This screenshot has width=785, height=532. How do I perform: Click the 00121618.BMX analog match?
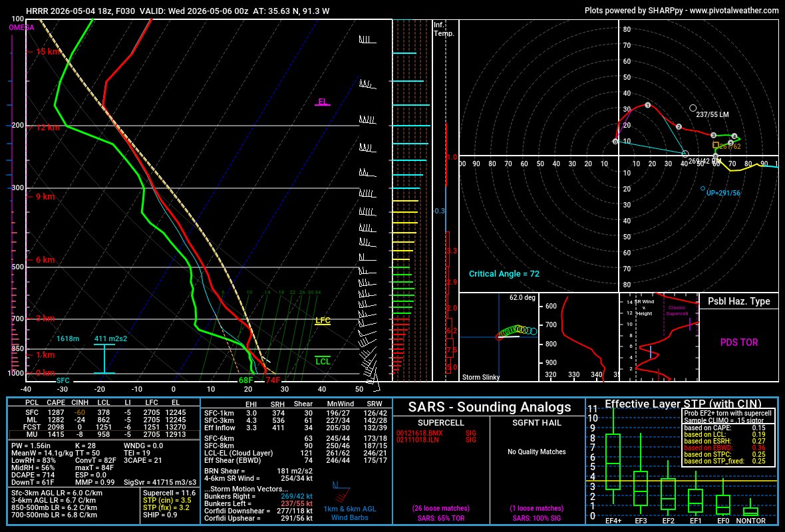pos(420,433)
